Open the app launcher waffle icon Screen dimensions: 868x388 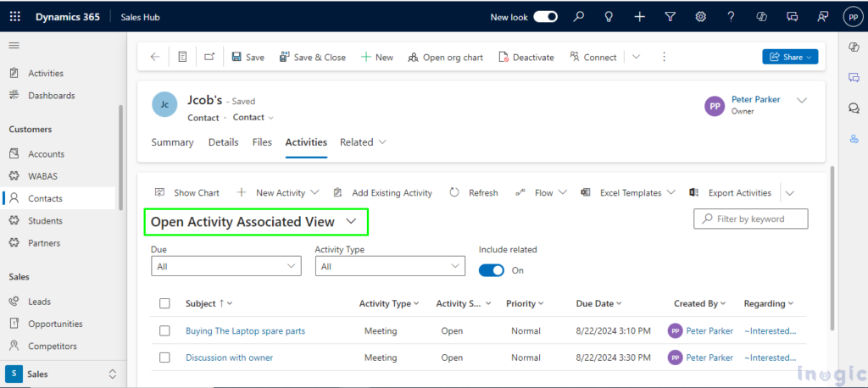point(14,17)
